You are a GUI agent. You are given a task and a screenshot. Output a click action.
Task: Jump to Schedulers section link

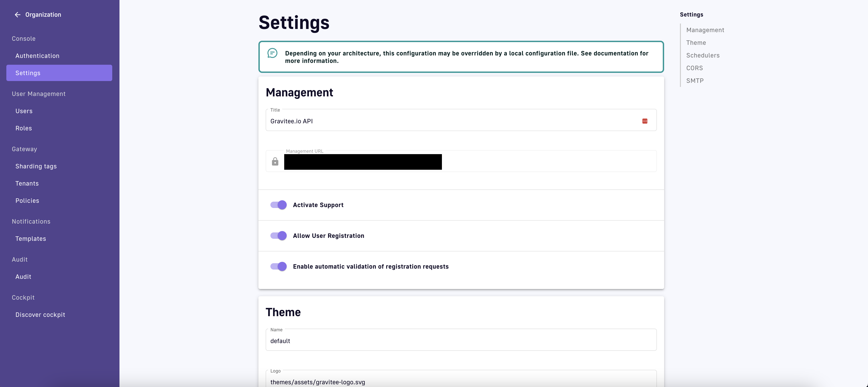pyautogui.click(x=703, y=55)
